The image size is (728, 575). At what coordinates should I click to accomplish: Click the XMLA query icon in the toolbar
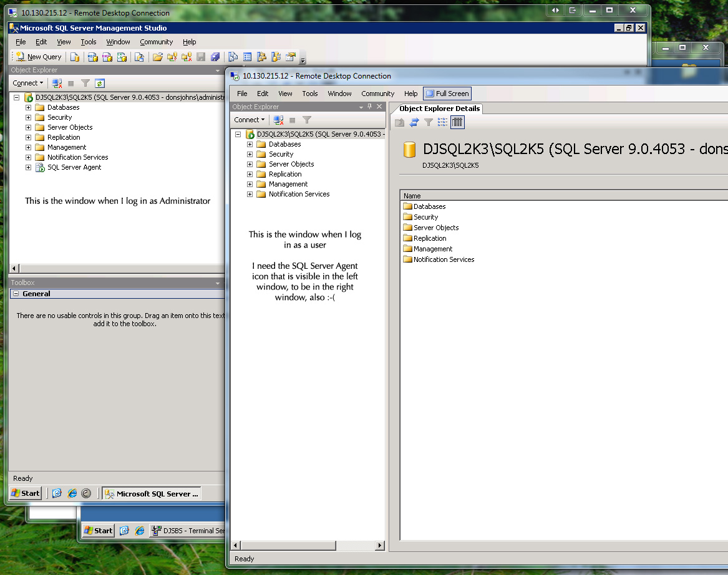(122, 57)
